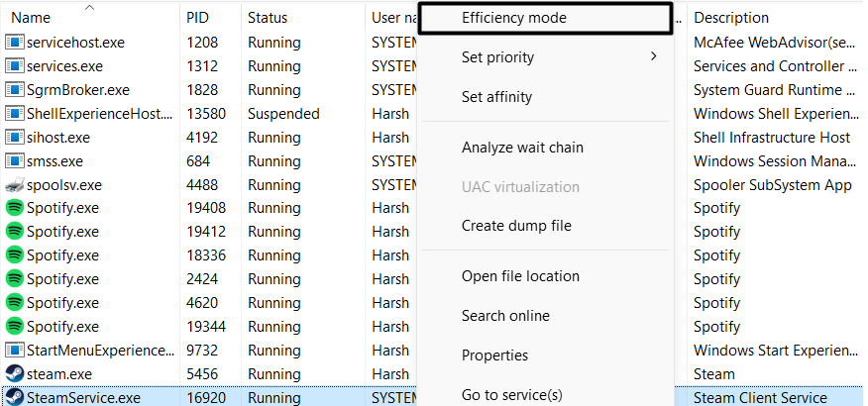
Task: Sort processes by PID column header
Action: tap(197, 18)
